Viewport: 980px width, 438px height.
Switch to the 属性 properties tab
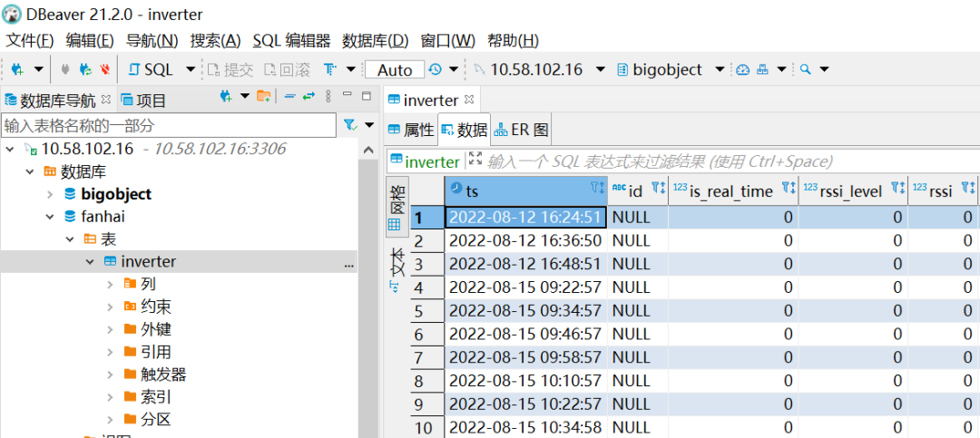pyautogui.click(x=411, y=130)
